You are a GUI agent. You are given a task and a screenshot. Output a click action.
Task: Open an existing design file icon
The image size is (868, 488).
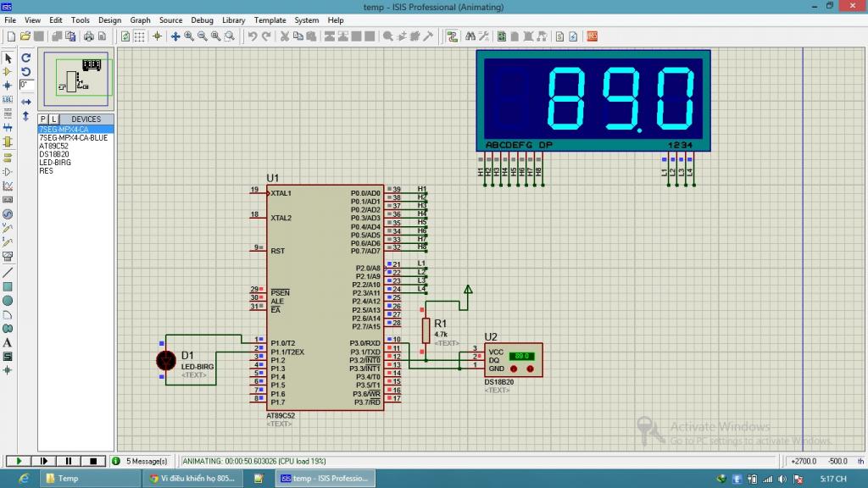point(25,36)
